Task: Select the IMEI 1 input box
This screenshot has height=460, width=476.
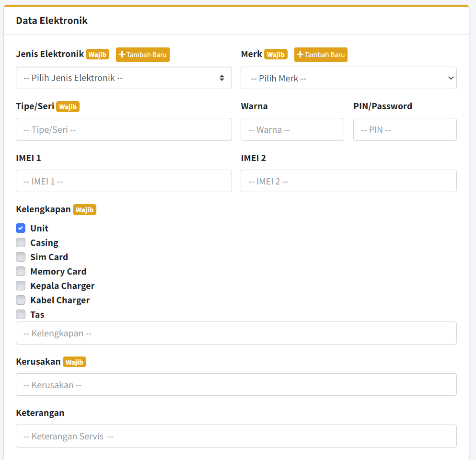Action: pyautogui.click(x=124, y=181)
